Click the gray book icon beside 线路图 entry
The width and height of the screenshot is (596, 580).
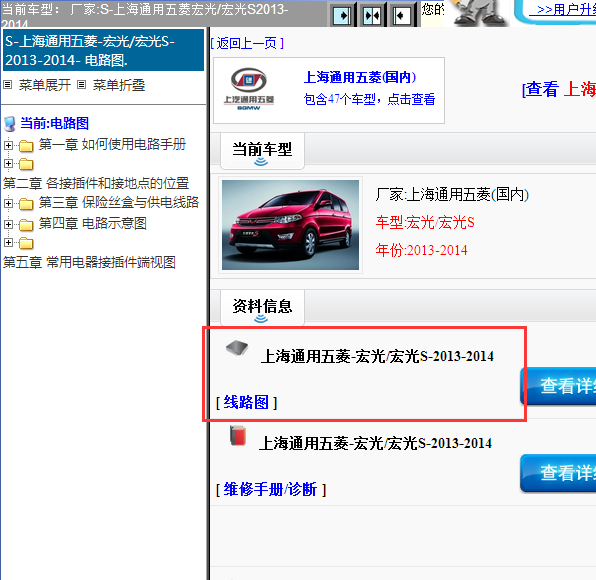tap(237, 347)
